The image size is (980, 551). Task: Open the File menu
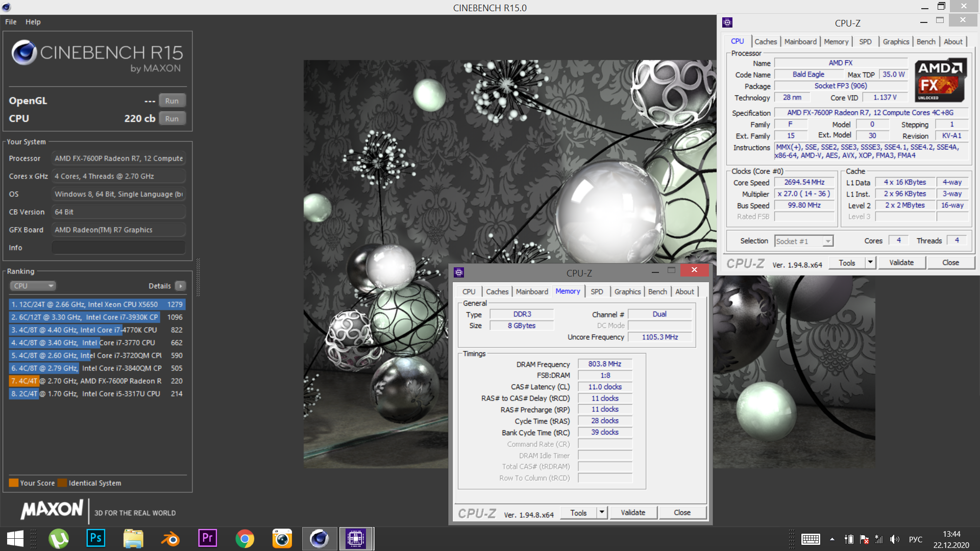point(11,22)
